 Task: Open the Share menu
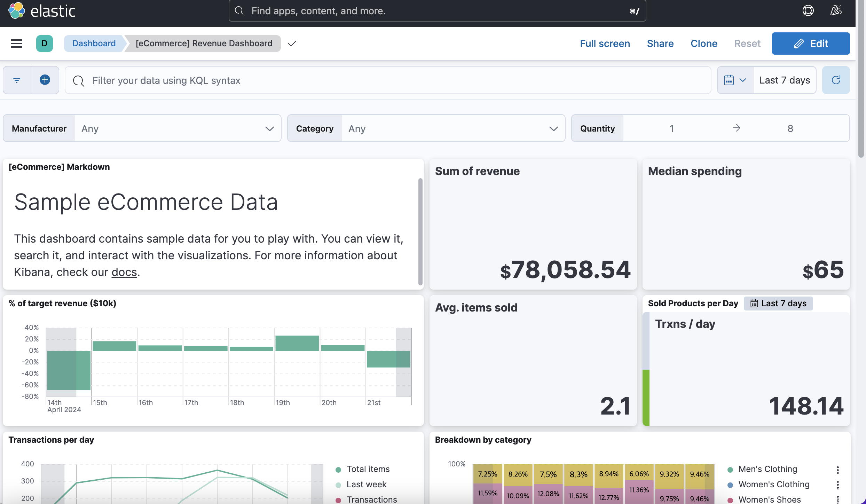[x=660, y=44]
